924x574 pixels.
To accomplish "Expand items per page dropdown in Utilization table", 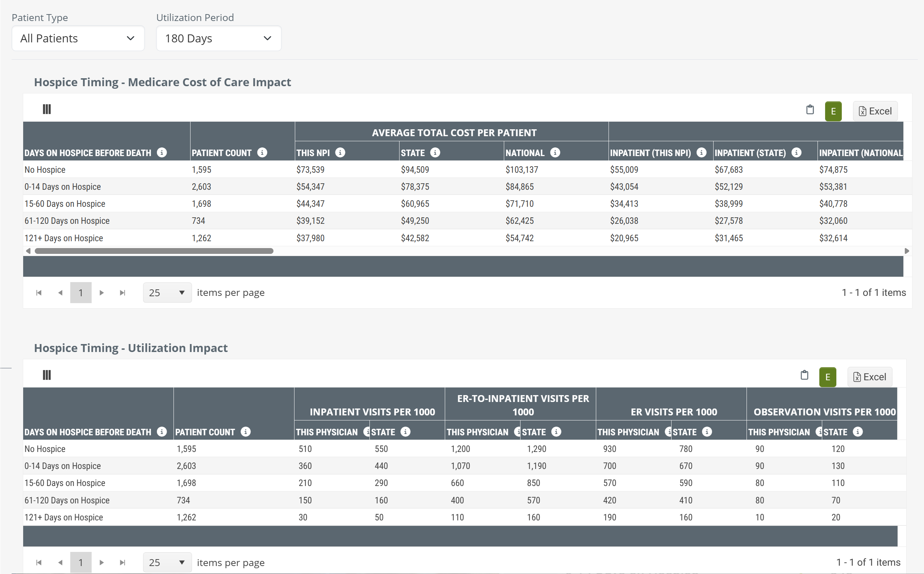I will (x=167, y=562).
